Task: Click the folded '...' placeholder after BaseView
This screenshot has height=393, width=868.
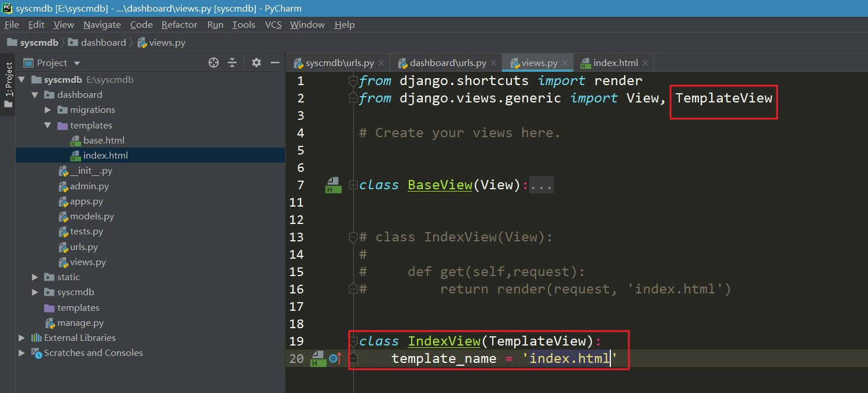Action: pos(541,185)
